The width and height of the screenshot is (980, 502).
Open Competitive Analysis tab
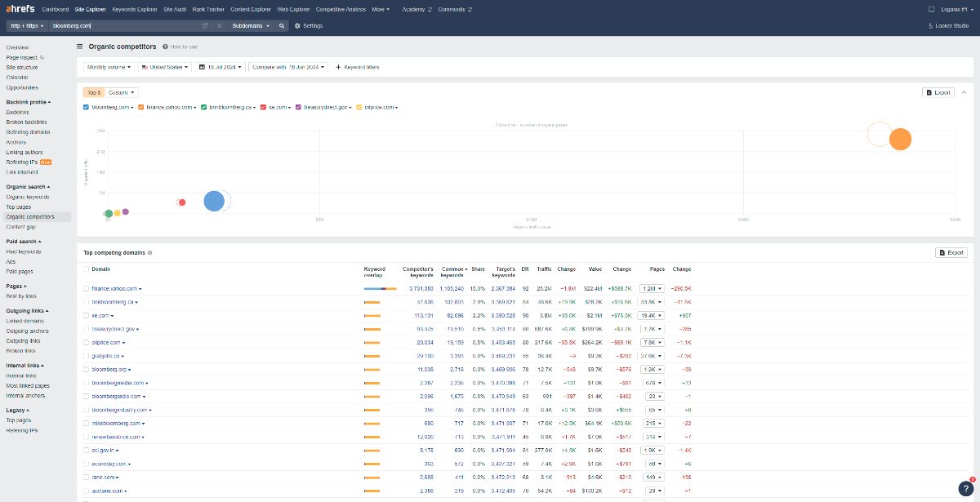[341, 9]
